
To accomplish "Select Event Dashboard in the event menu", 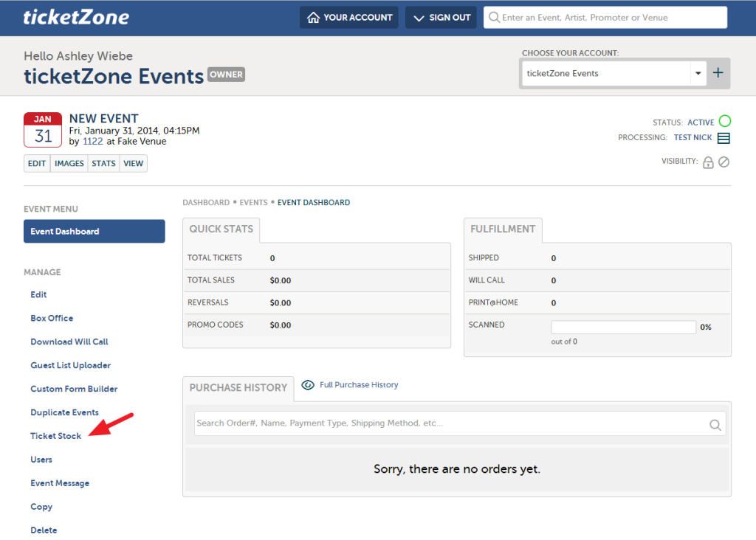I will (x=94, y=231).
